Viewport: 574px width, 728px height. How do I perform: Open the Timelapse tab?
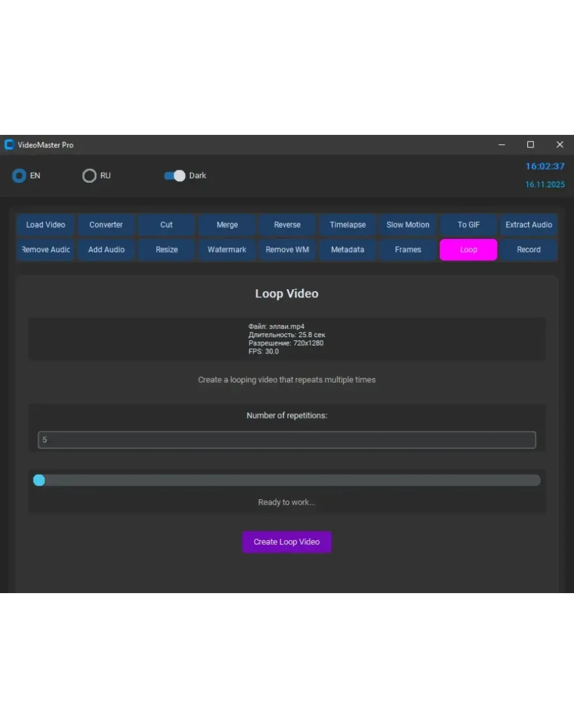point(348,225)
